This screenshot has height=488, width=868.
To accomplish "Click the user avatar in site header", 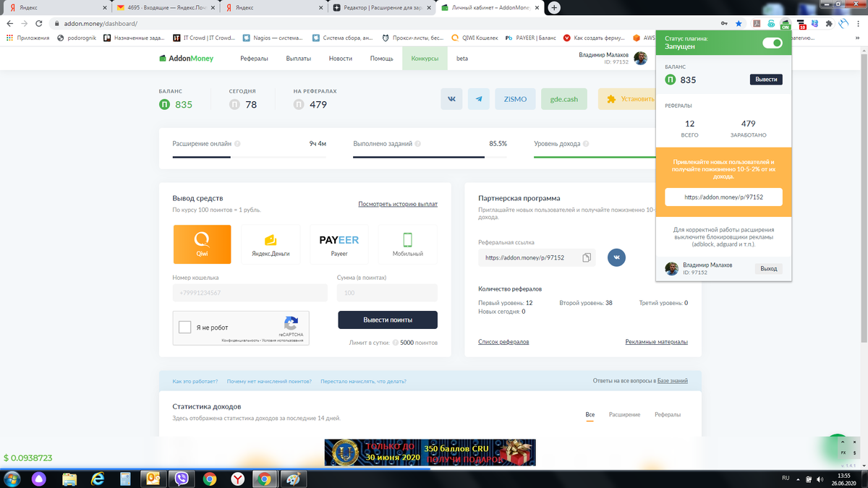I will [x=640, y=58].
